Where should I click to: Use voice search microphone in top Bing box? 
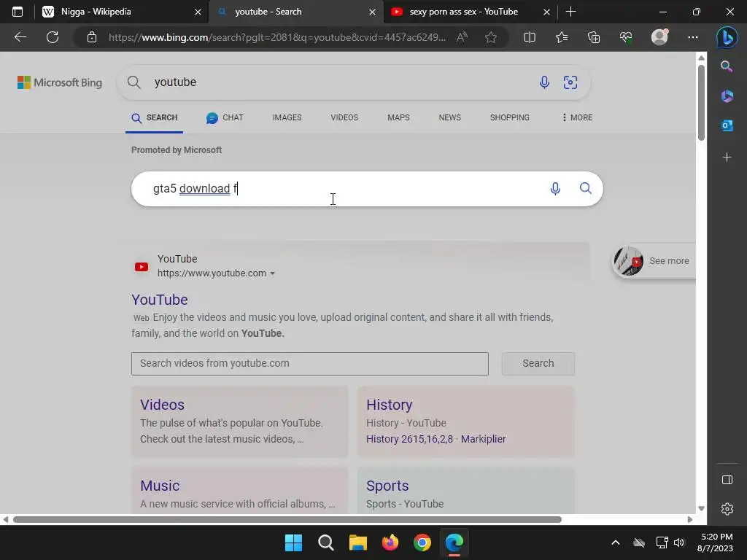click(544, 82)
